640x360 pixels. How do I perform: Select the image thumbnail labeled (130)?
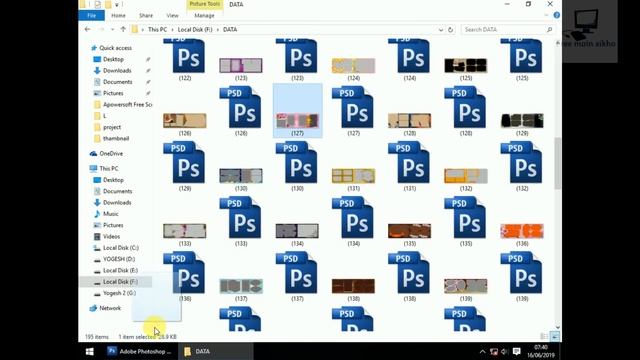[x=241, y=176]
